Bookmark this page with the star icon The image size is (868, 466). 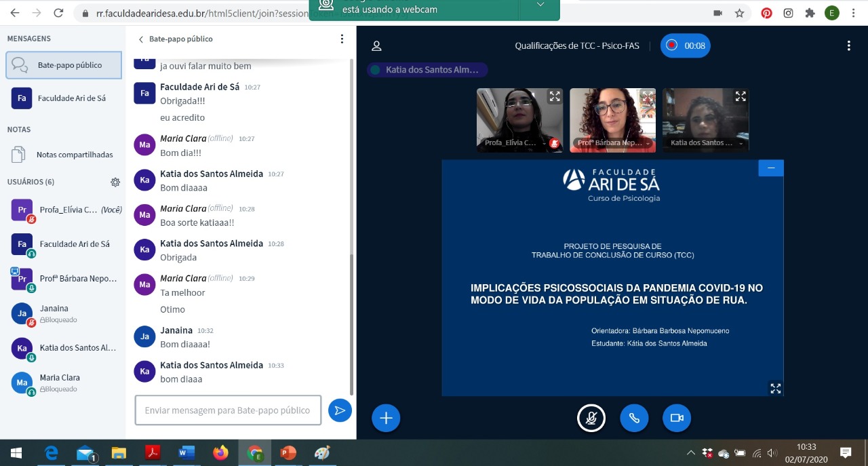pos(739,13)
